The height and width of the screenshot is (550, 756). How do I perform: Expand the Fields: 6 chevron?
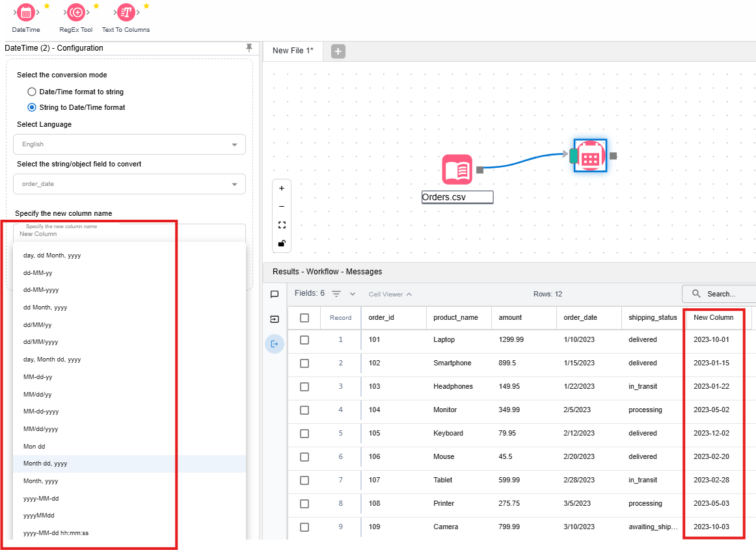[x=353, y=294]
